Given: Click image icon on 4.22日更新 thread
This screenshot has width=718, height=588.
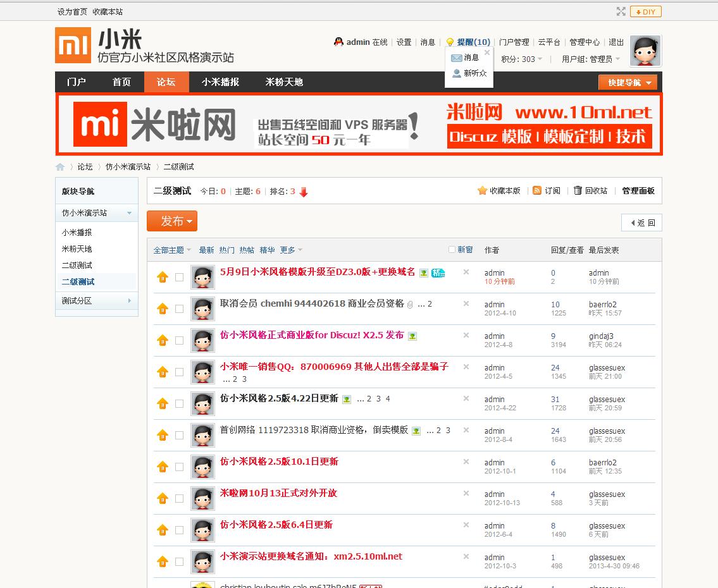Looking at the screenshot, I should 347,400.
